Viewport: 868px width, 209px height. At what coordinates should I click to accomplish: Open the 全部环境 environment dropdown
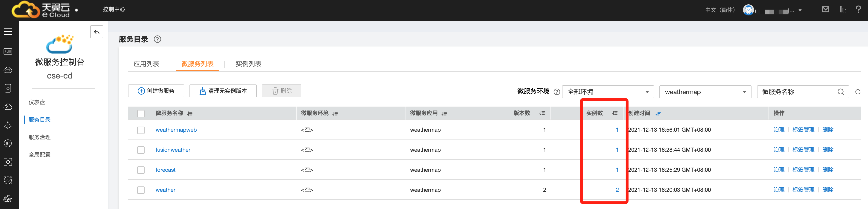click(x=608, y=92)
